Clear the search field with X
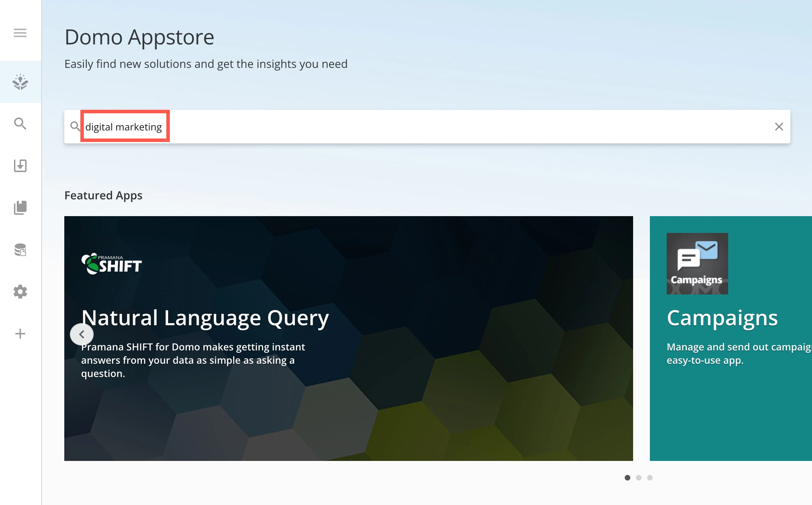Viewport: 812px width, 505px height. pos(779,127)
